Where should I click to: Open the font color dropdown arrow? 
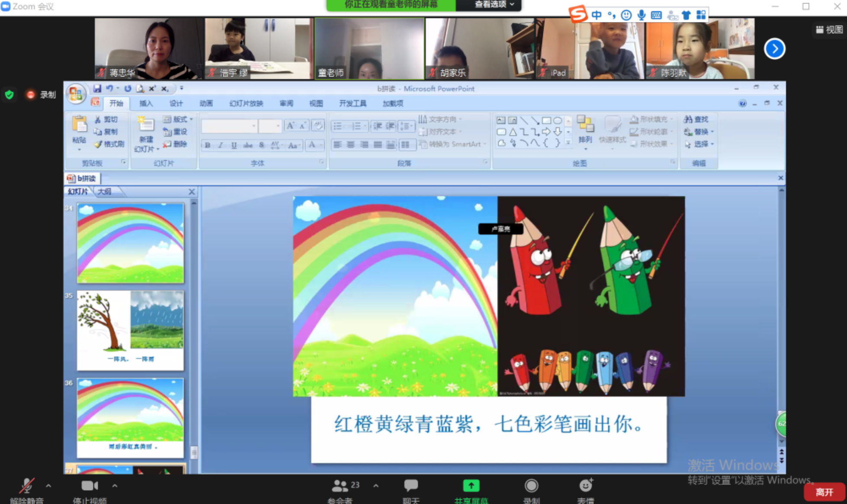click(x=321, y=145)
